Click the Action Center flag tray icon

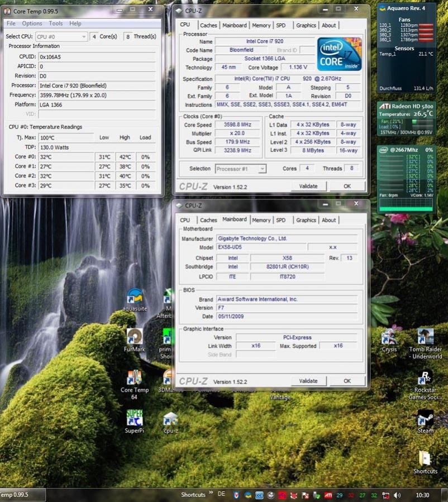[x=305, y=495]
